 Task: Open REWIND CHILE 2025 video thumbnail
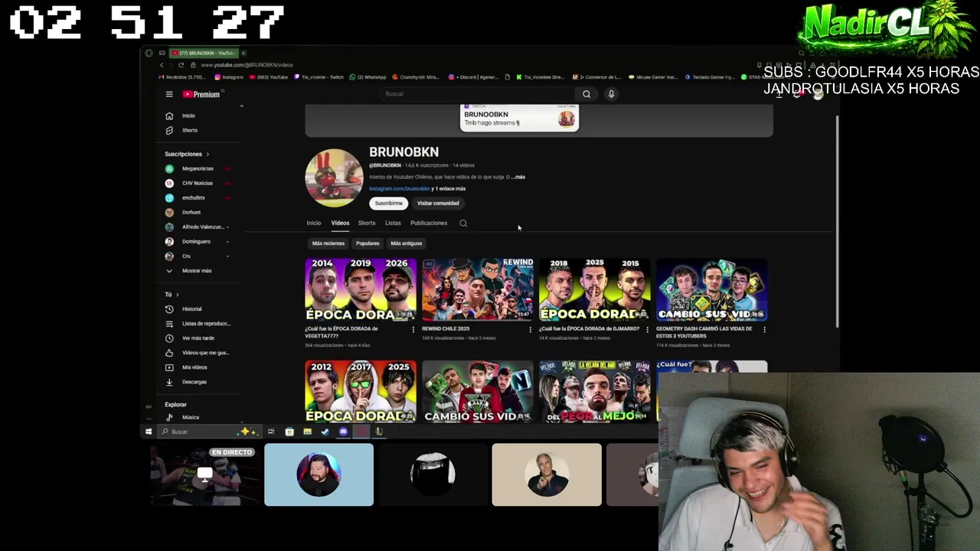(x=478, y=290)
